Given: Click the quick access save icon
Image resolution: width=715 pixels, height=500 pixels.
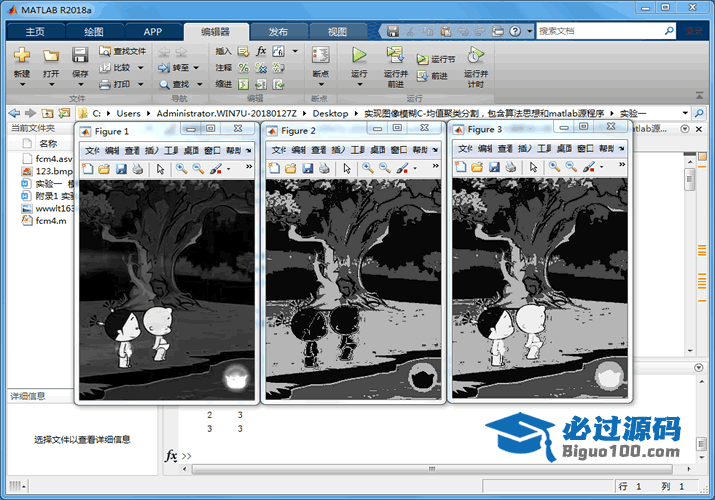Looking at the screenshot, I should 393,31.
